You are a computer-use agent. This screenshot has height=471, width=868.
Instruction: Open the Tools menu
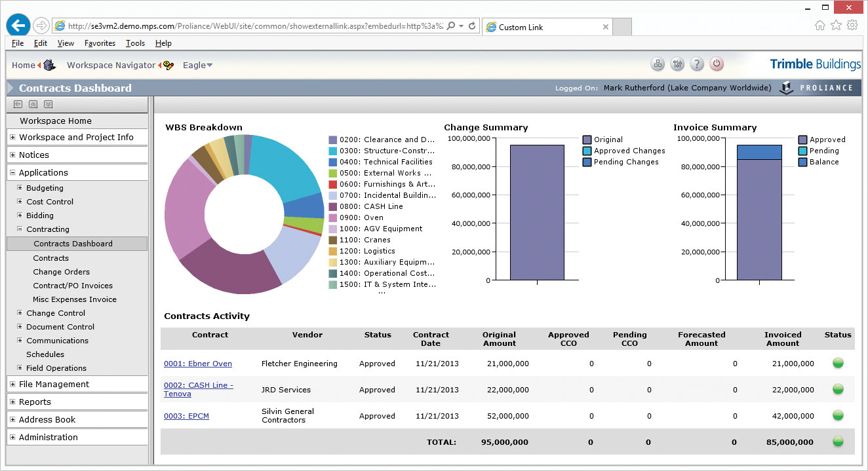pyautogui.click(x=135, y=43)
